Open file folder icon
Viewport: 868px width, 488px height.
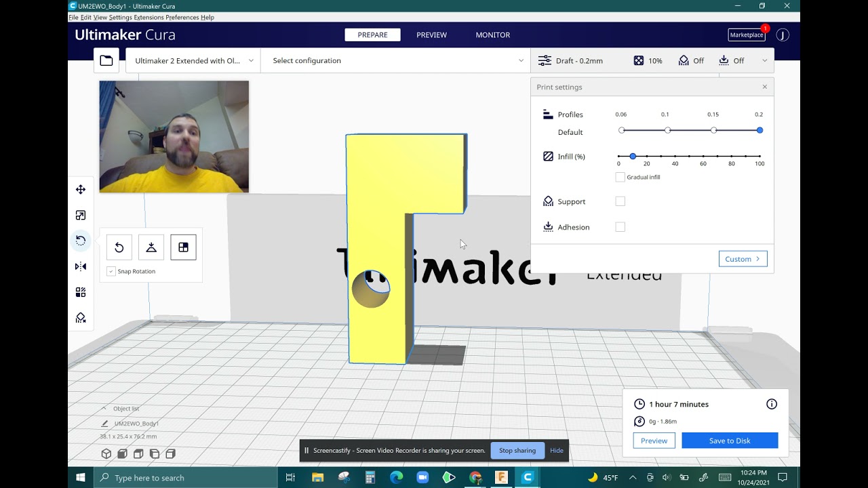point(106,60)
